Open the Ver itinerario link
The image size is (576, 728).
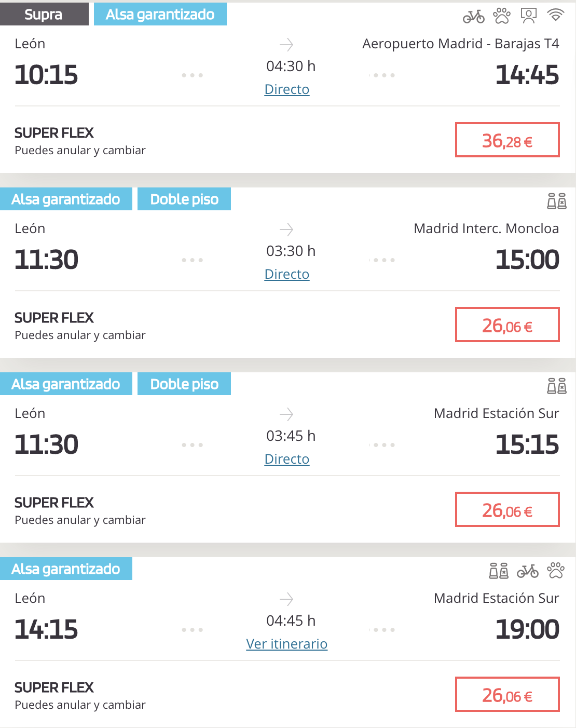(x=286, y=644)
